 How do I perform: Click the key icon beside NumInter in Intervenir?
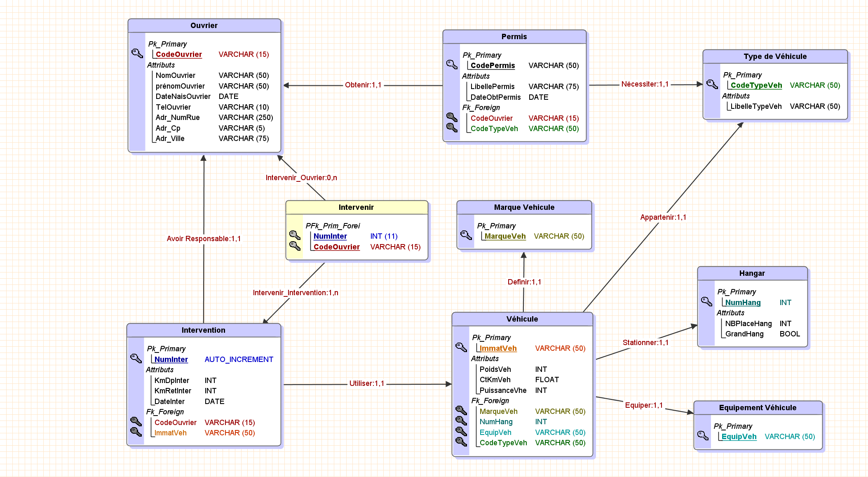tap(295, 235)
